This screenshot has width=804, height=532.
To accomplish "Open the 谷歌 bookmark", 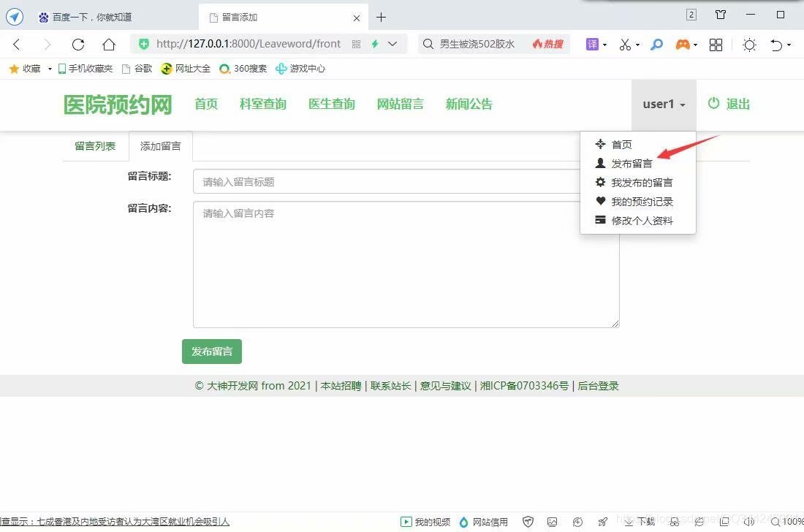I will [x=137, y=69].
